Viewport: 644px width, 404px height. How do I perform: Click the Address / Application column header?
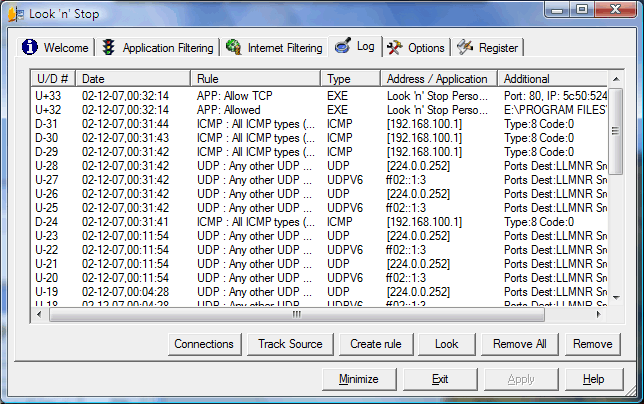point(439,78)
